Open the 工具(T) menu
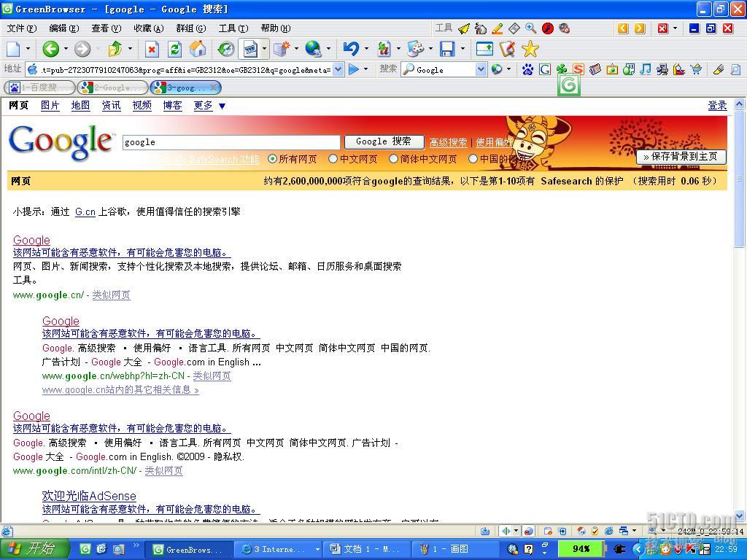This screenshot has height=560, width=747. (233, 28)
